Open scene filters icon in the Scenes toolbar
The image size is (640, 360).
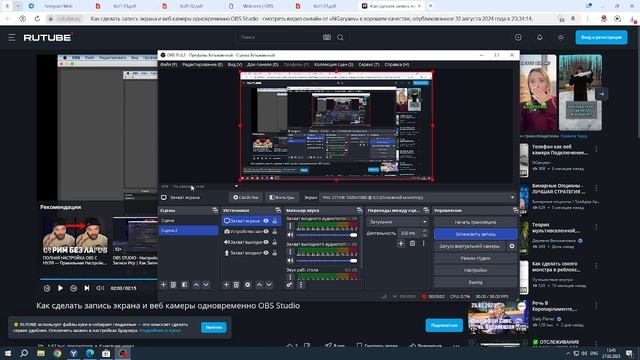pos(184,284)
